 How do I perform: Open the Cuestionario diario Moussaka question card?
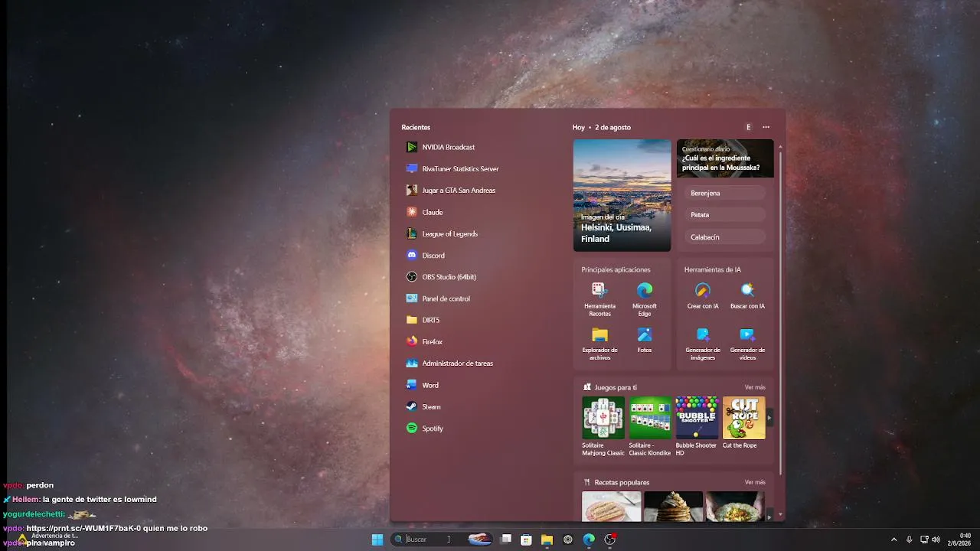coord(725,158)
